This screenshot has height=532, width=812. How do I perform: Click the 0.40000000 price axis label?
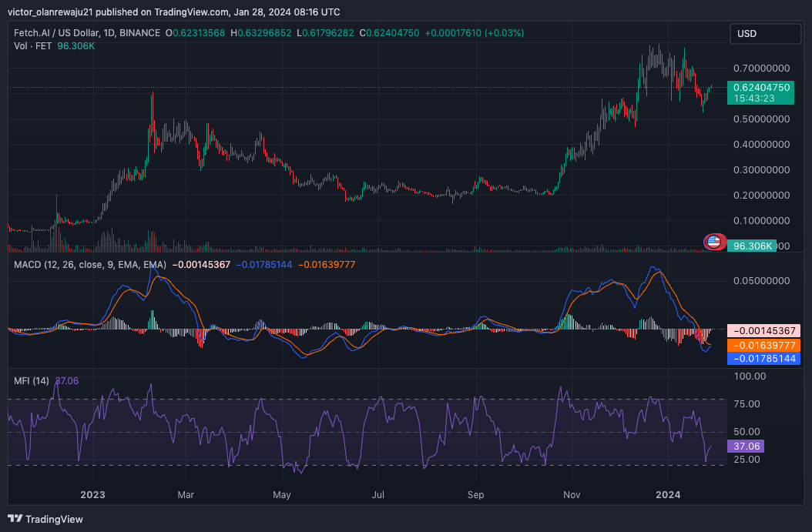(x=761, y=145)
